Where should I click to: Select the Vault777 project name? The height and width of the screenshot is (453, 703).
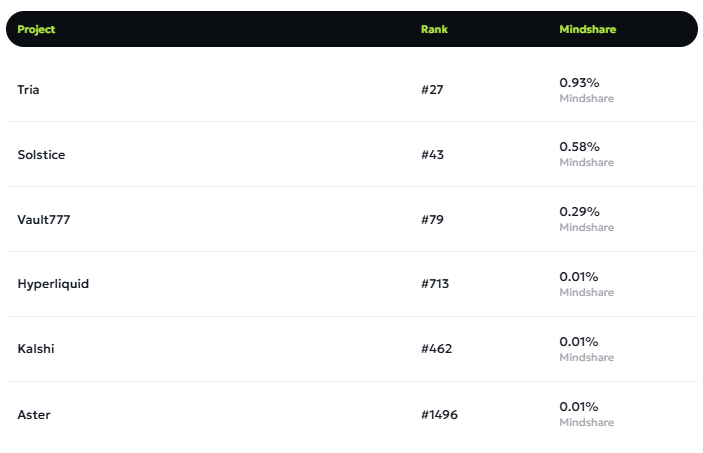tap(44, 220)
